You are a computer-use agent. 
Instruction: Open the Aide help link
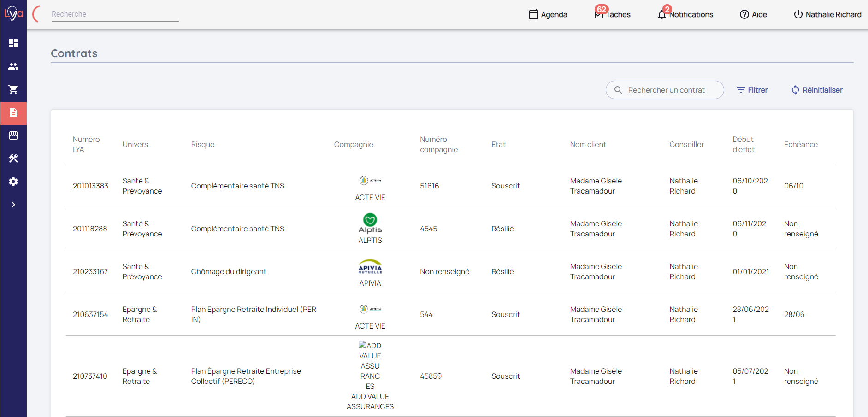pyautogui.click(x=753, y=15)
